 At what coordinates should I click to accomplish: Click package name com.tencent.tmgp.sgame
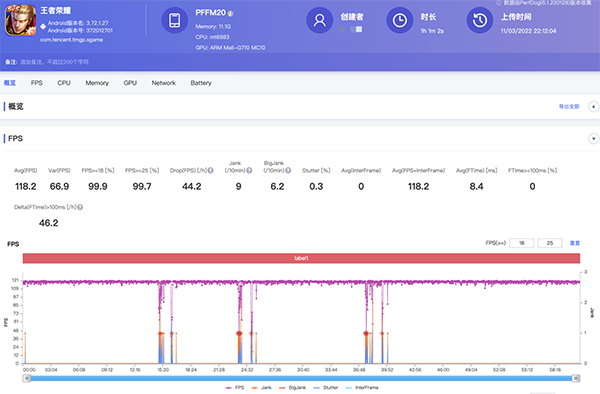[72, 39]
